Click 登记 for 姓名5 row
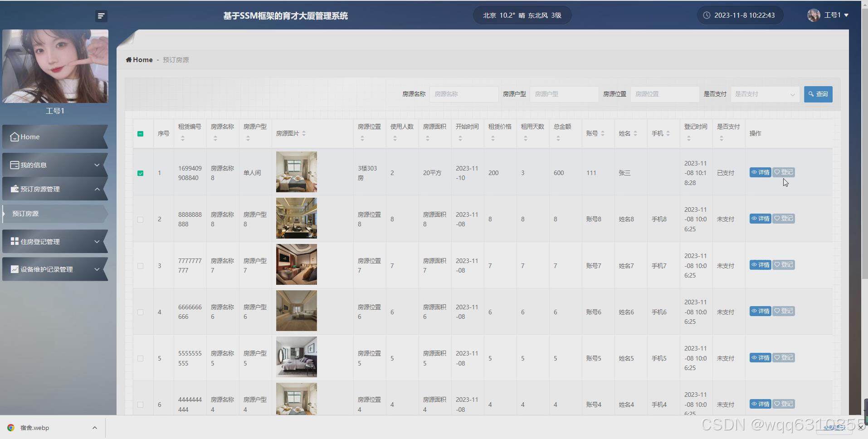 [784, 357]
